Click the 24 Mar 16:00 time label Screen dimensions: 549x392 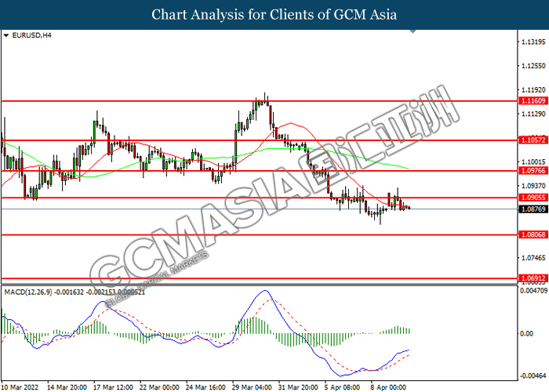pyautogui.click(x=205, y=387)
